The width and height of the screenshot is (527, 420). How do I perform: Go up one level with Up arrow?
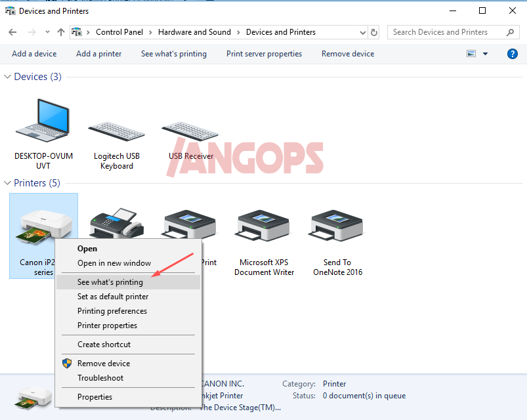coord(61,32)
